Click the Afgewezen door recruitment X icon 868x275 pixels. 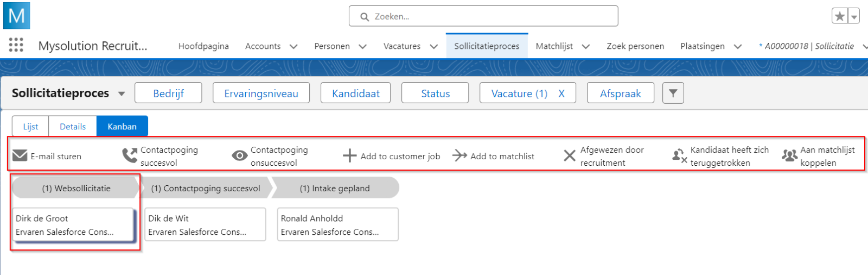(x=569, y=156)
